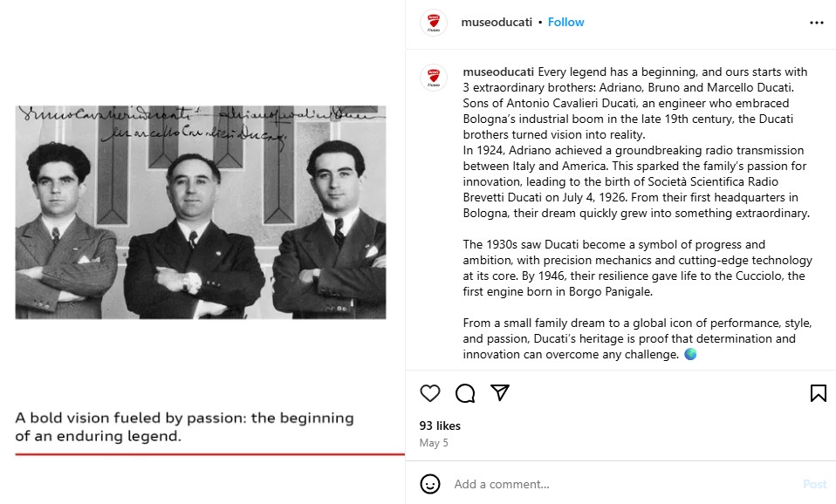Follow the museoducati account

pos(565,23)
